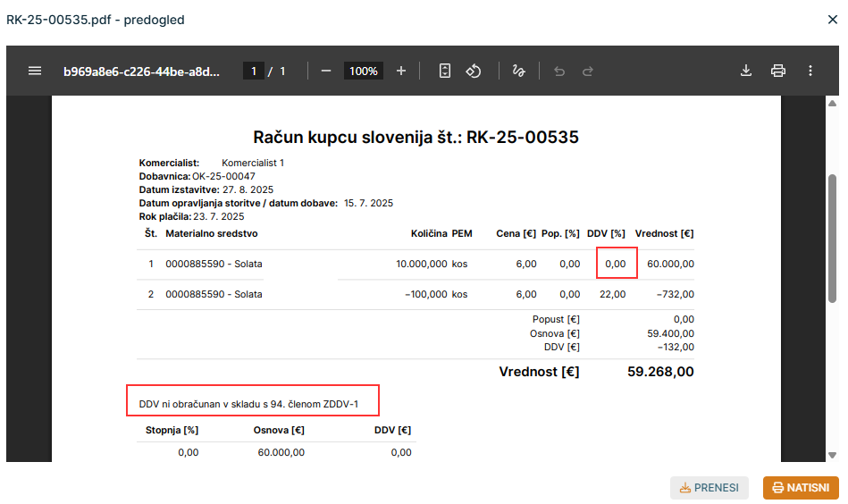Image resolution: width=848 pixels, height=504 pixels.
Task: Close the RK-25-00535.pdf preview dialog
Action: pos(833,19)
